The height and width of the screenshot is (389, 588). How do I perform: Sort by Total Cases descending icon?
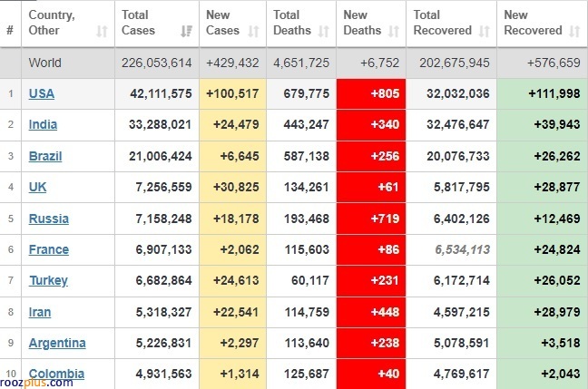[186, 31]
